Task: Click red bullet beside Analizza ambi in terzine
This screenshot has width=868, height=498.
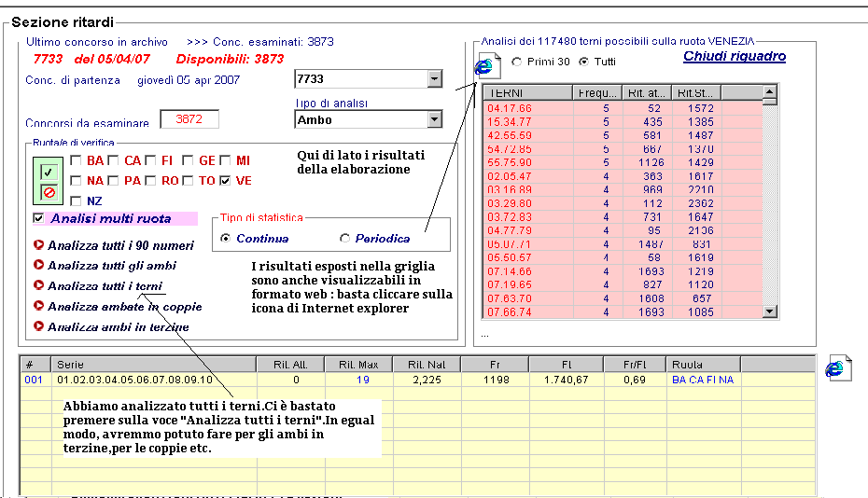Action: [x=38, y=326]
